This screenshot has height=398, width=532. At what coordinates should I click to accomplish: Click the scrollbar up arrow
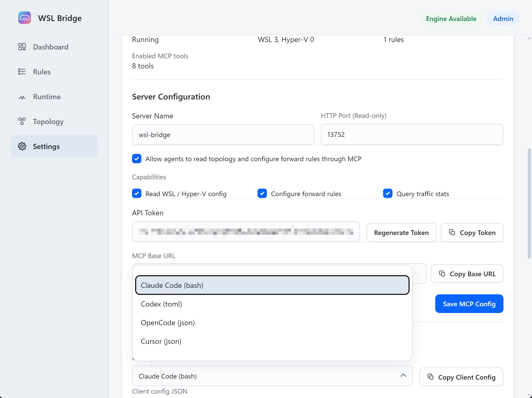[x=529, y=38]
